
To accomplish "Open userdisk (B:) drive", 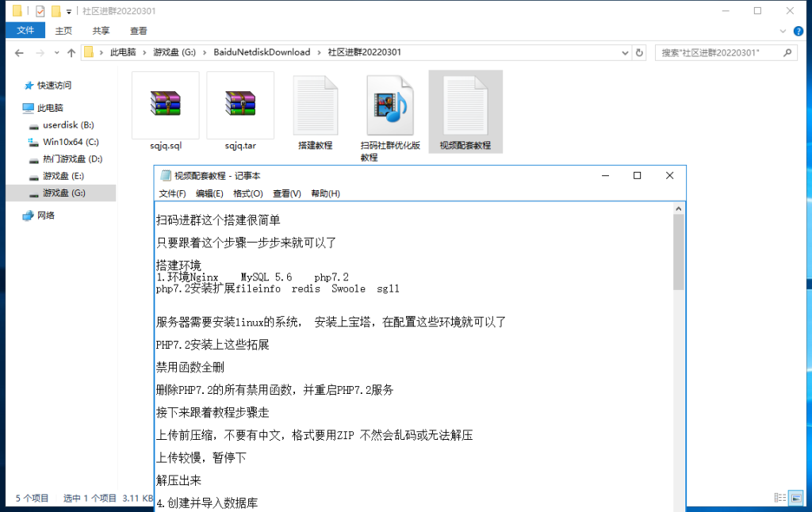I will [68, 124].
